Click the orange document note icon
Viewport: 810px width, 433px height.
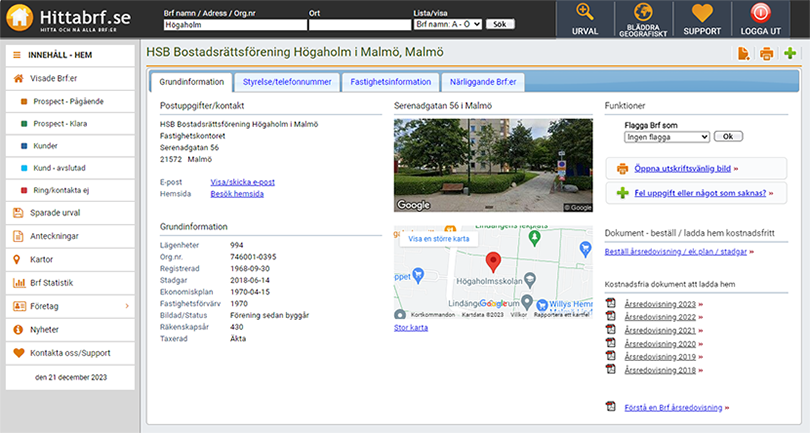point(743,54)
